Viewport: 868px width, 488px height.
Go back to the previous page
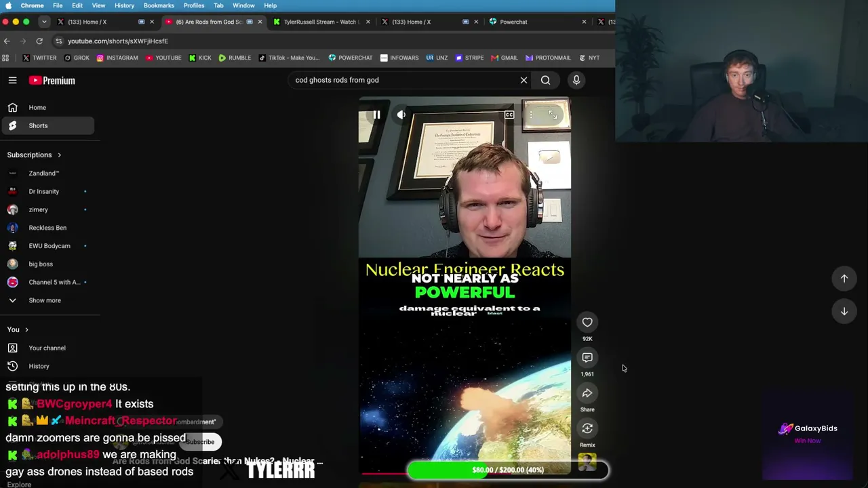pyautogui.click(x=7, y=41)
